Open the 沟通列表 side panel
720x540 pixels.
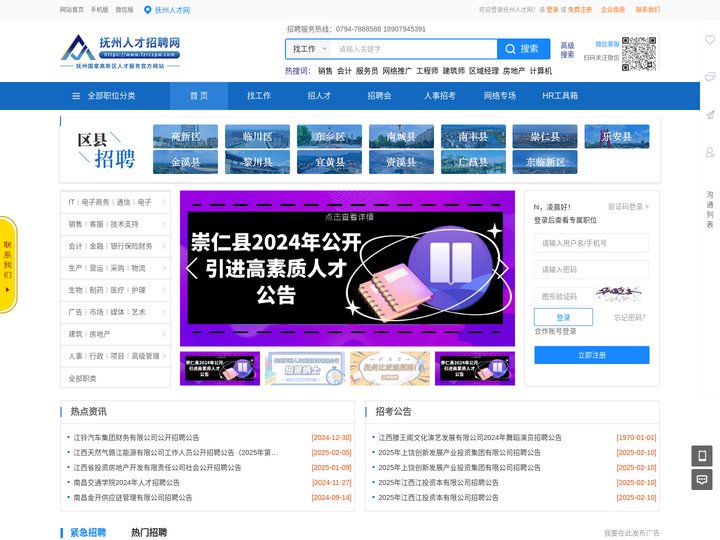pyautogui.click(x=710, y=209)
